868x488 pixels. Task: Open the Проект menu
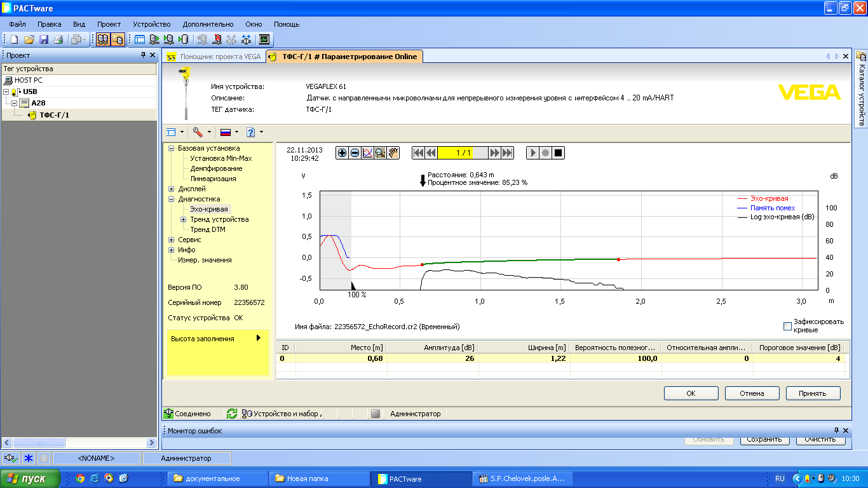click(x=109, y=24)
